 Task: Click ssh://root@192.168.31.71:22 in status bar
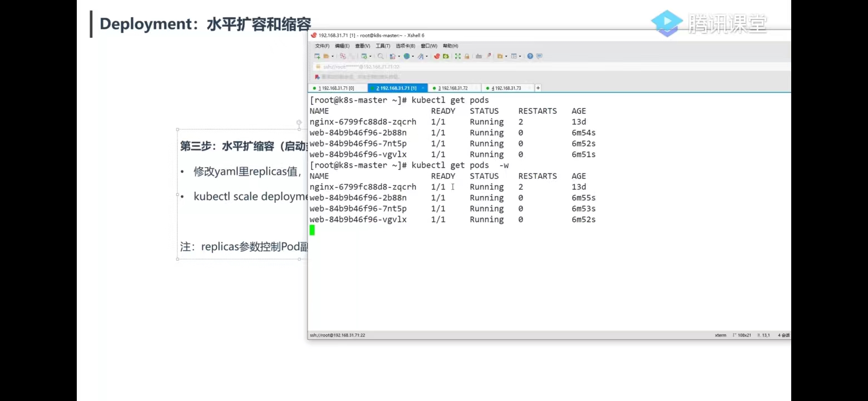point(337,335)
